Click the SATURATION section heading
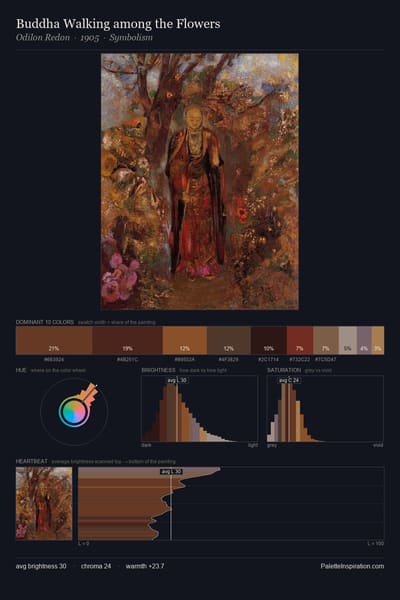Image resolution: width=400 pixels, height=600 pixels. pyautogui.click(x=284, y=370)
